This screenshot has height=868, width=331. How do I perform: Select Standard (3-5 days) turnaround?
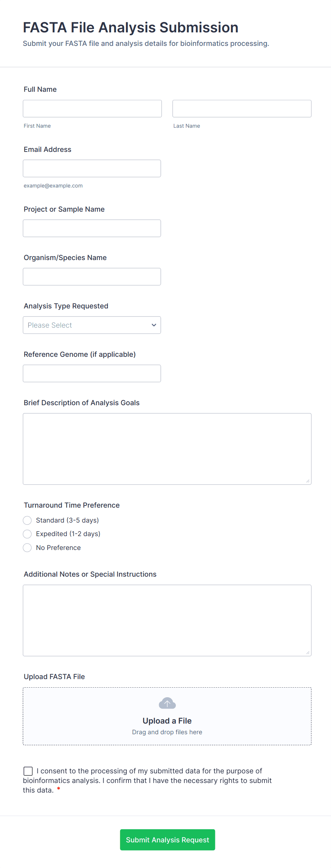[x=27, y=520]
